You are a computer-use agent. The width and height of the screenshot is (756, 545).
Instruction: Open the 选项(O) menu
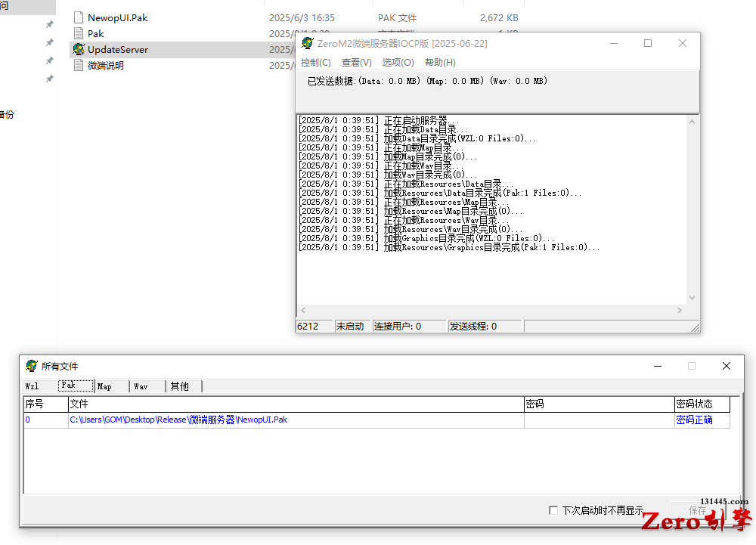[x=398, y=63]
